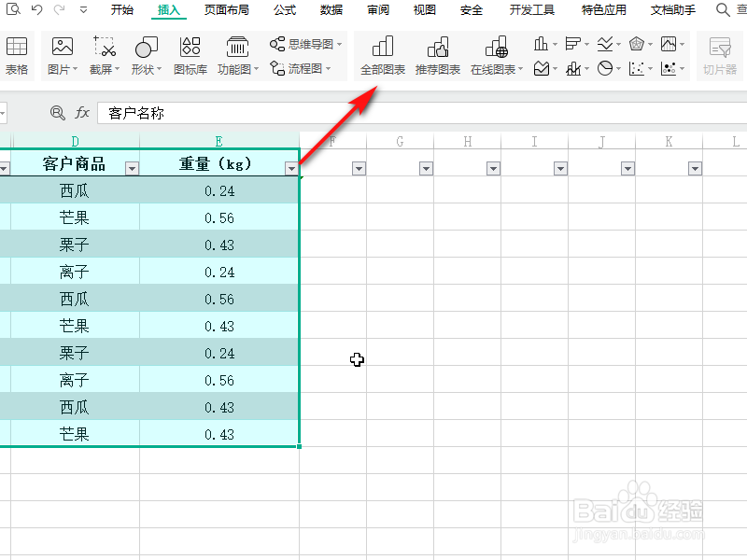Insert a picture using 图片 icon

click(x=62, y=44)
